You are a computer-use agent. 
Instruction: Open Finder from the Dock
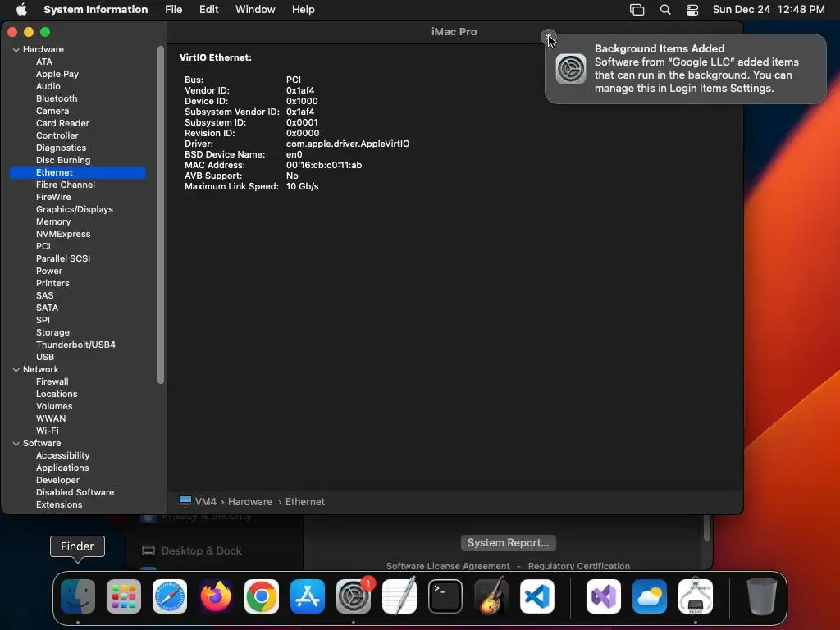[78, 596]
